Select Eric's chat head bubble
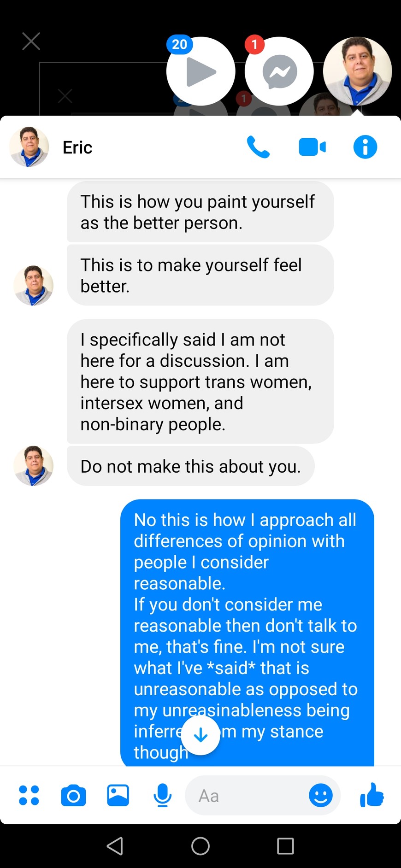 pos(357,71)
